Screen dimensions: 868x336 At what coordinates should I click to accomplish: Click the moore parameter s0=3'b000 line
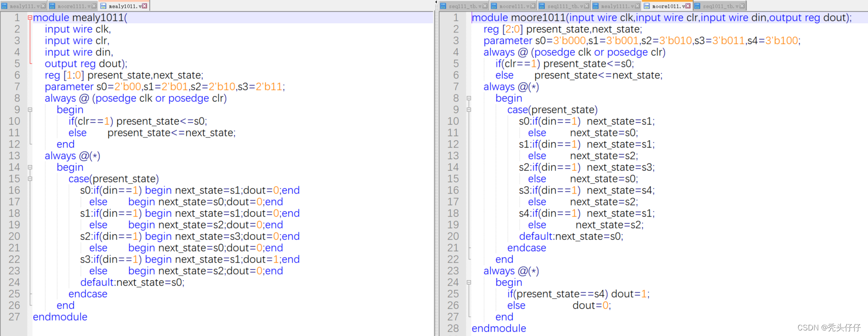(642, 40)
